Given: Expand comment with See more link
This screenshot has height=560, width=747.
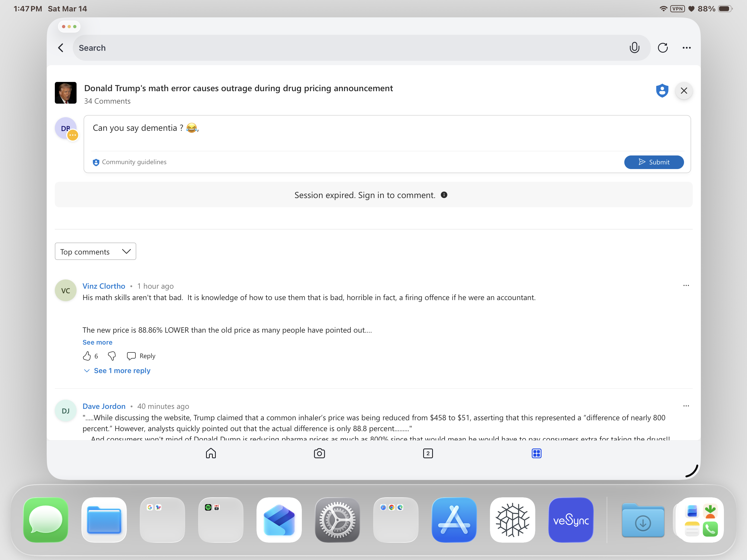Looking at the screenshot, I should click(x=97, y=342).
